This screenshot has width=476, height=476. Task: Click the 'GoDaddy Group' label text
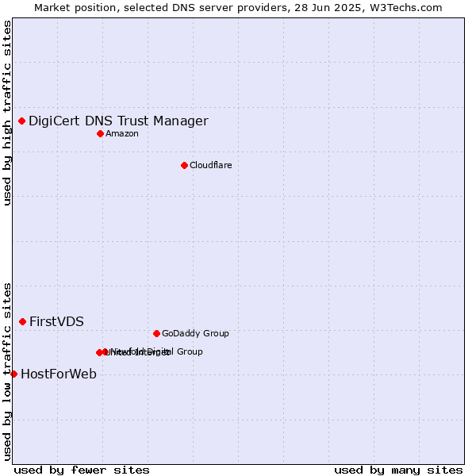[x=195, y=333]
